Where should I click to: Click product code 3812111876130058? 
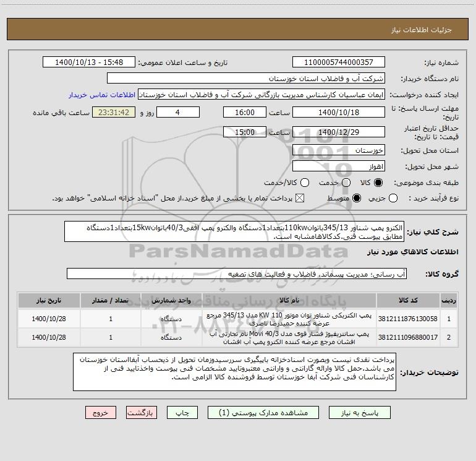[x=408, y=319]
